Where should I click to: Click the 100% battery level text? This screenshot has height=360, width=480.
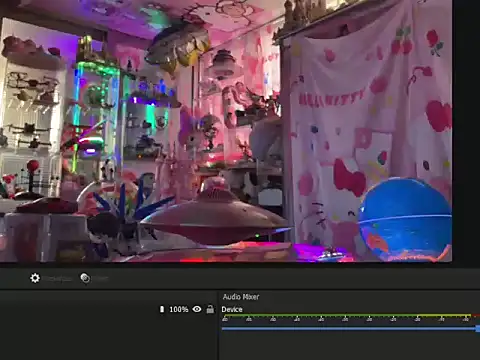coord(179,309)
